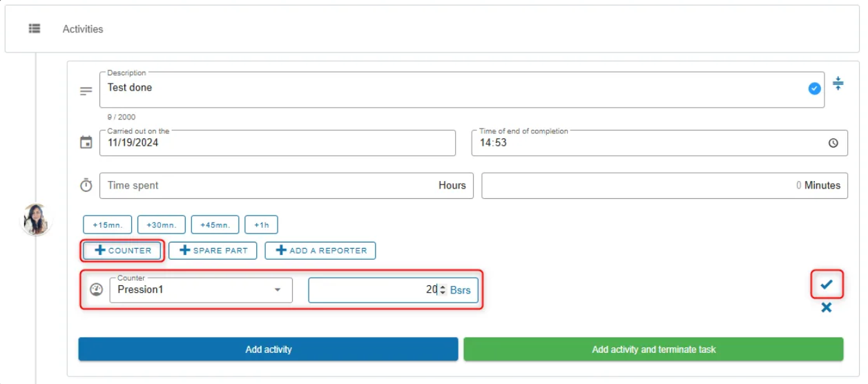The width and height of the screenshot is (868, 384).
Task: Click the + COUNTER button
Action: pos(123,250)
